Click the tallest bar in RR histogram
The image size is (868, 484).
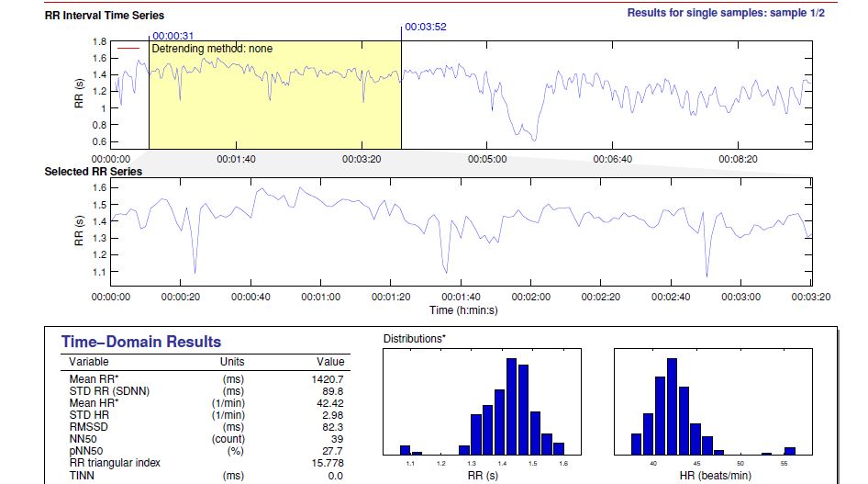pyautogui.click(x=511, y=407)
